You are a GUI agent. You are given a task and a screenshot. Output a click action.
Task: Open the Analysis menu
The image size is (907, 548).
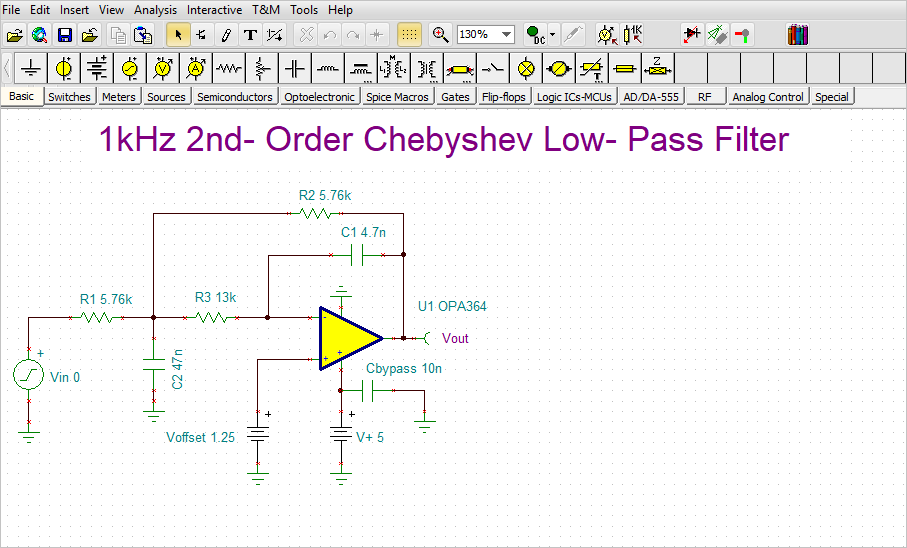coord(155,10)
